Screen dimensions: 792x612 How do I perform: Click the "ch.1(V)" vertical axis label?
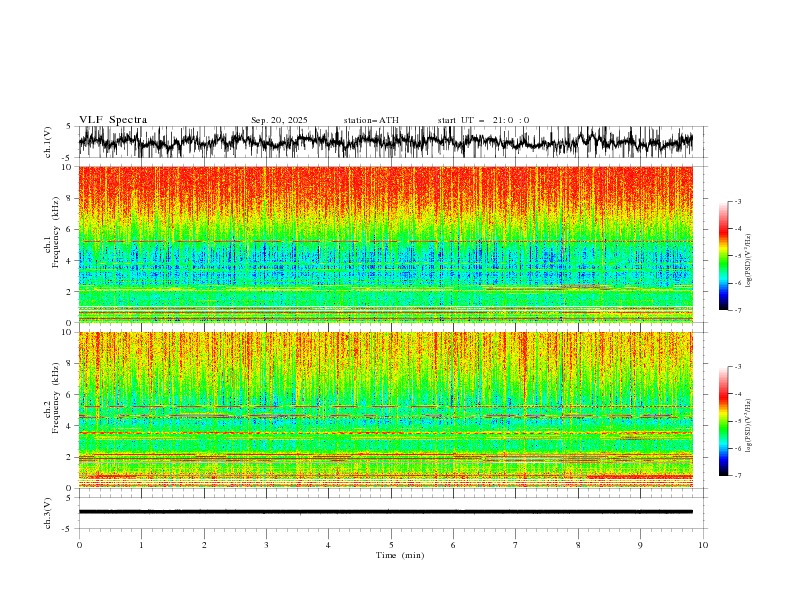click(48, 142)
